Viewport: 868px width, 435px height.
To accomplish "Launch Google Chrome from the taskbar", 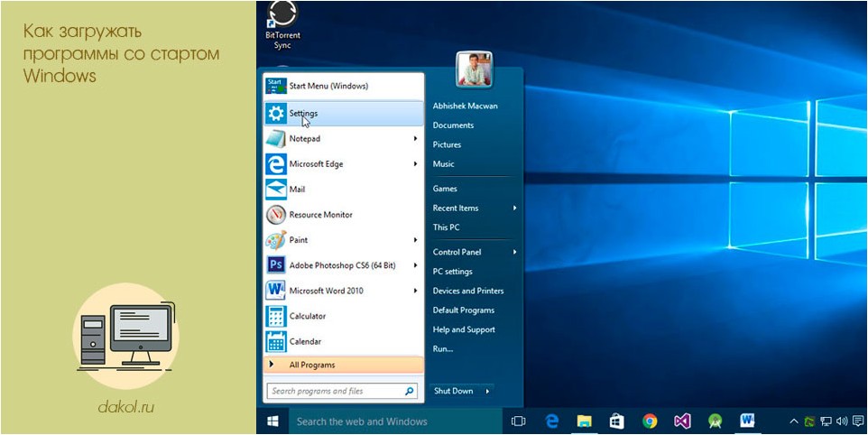I will 650,421.
